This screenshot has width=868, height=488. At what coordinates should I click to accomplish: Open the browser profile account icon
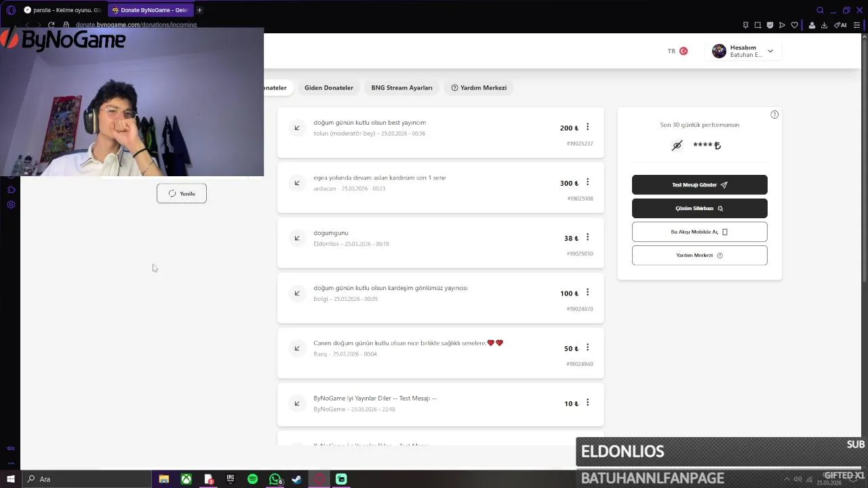tap(812, 25)
